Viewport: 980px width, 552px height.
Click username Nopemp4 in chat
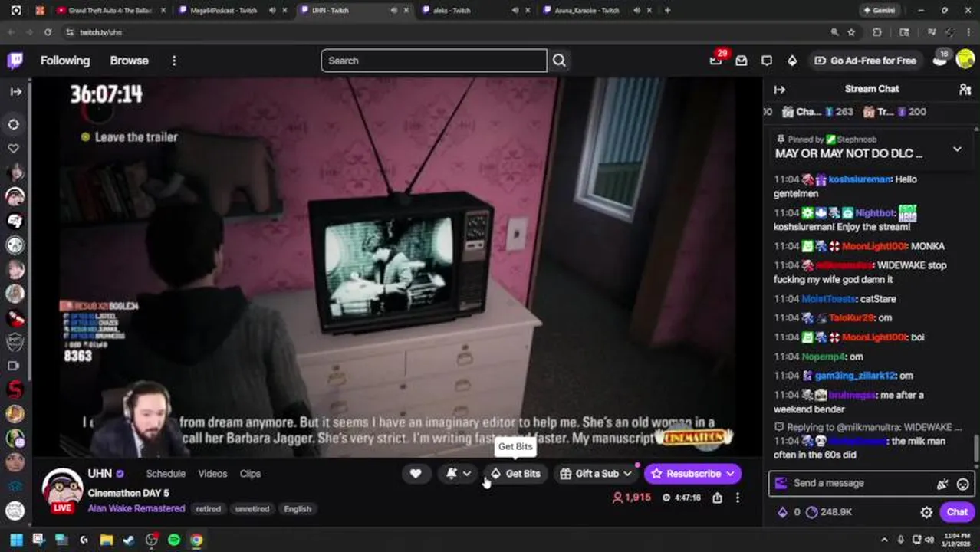[824, 356]
